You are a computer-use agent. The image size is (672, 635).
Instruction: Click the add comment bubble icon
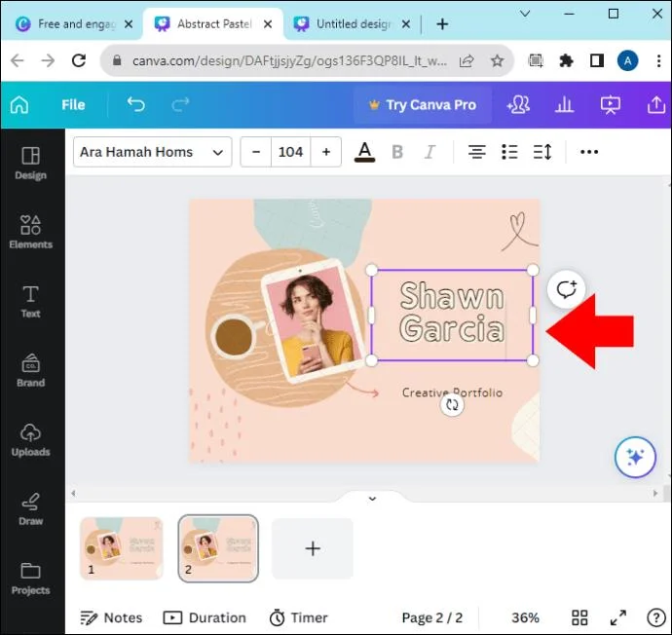pyautogui.click(x=567, y=289)
